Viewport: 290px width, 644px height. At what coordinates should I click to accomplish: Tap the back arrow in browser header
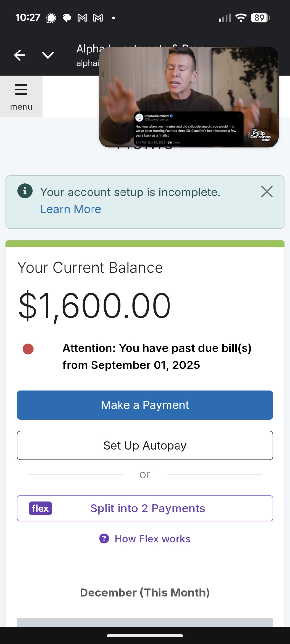[20, 55]
